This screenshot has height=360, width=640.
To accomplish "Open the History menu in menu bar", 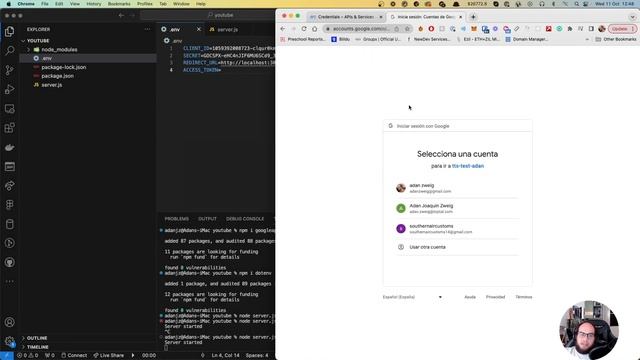I will [x=93, y=4].
